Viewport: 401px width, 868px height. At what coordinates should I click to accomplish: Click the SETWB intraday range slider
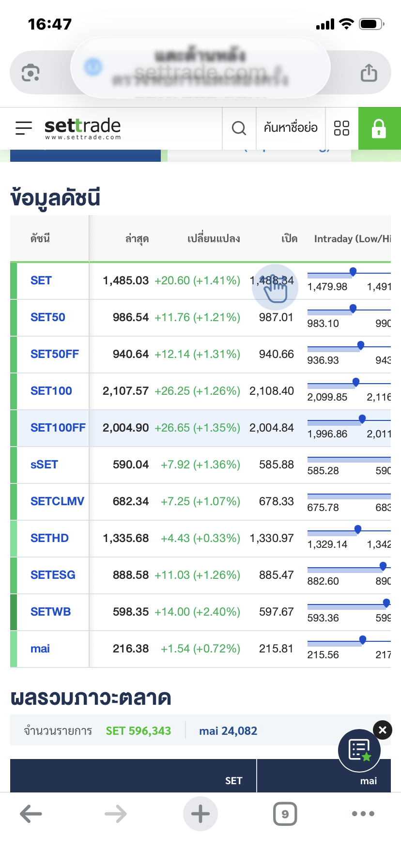(x=349, y=606)
